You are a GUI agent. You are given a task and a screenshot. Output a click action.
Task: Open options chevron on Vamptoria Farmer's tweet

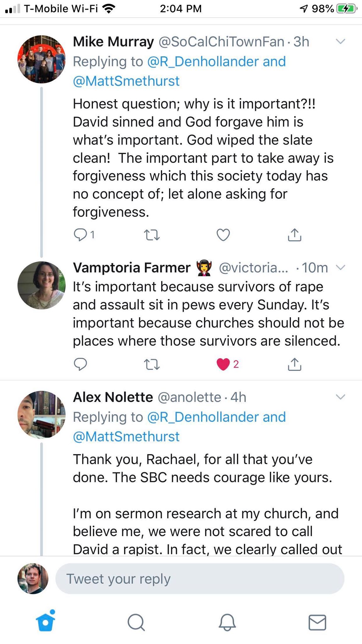pyautogui.click(x=341, y=268)
